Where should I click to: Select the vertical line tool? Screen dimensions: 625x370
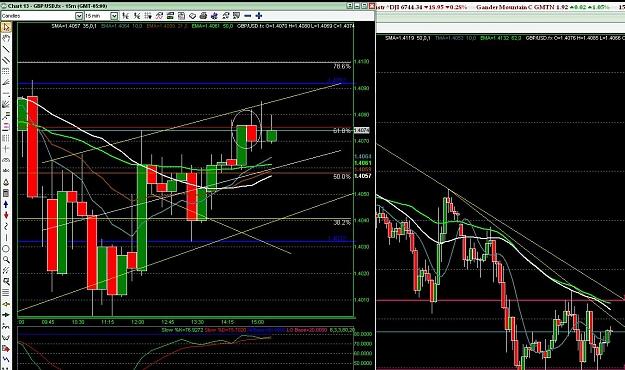tap(6, 238)
